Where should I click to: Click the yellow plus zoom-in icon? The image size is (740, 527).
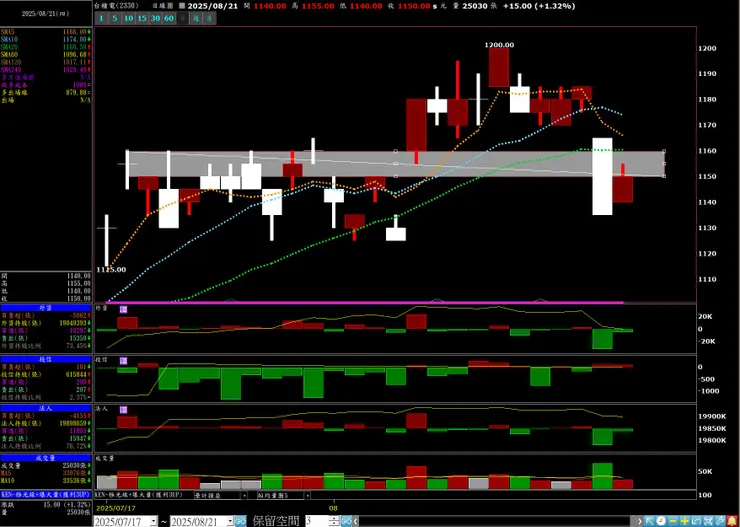tap(685, 521)
